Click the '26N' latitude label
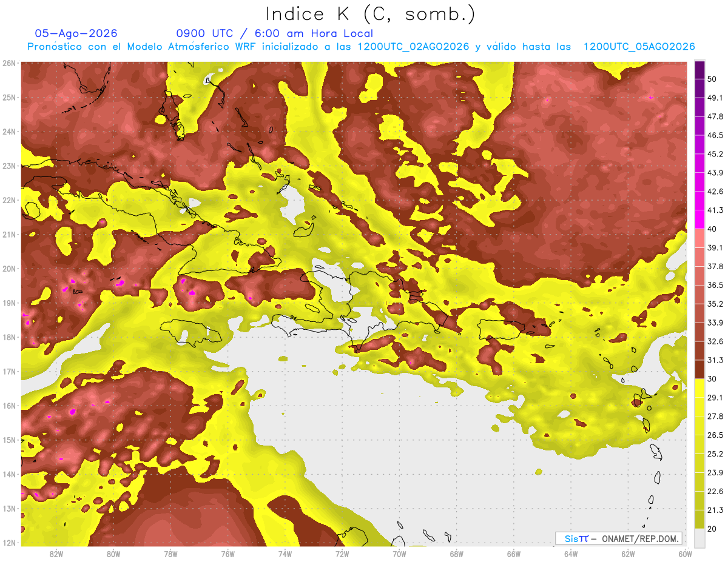This screenshot has width=728, height=562. pos(9,63)
